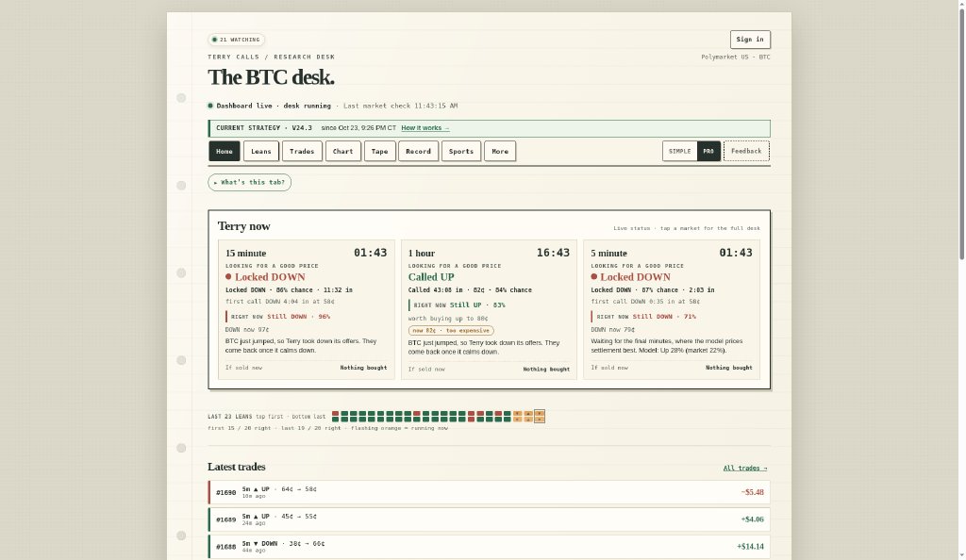Open the Tape tab
The image size is (966, 560).
tap(379, 152)
